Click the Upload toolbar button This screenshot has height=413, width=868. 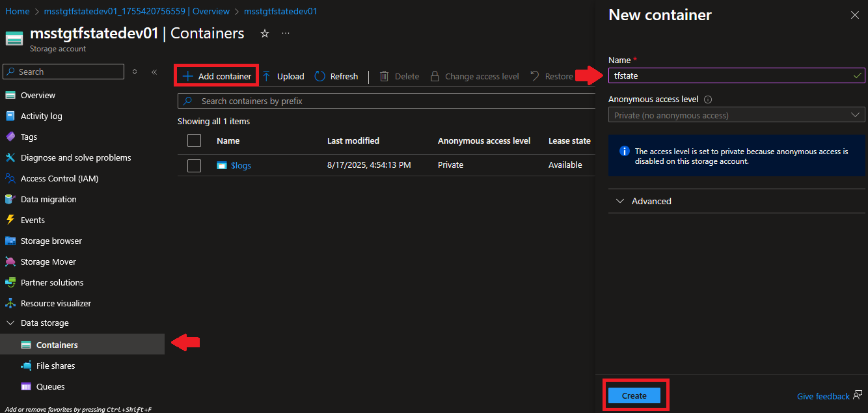tap(283, 76)
